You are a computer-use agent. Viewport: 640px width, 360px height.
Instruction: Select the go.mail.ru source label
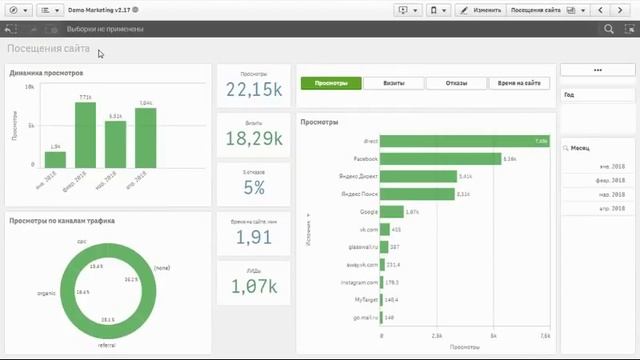(366, 318)
